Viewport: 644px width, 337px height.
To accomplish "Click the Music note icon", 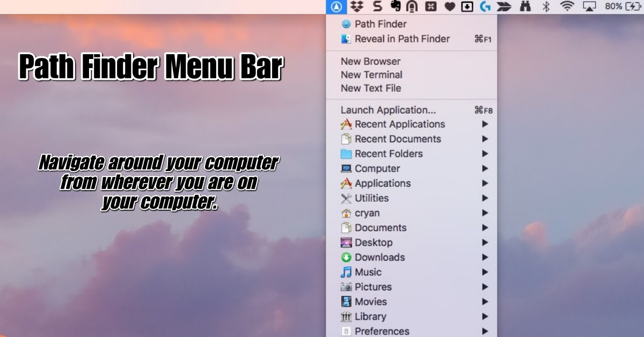I will tap(346, 272).
